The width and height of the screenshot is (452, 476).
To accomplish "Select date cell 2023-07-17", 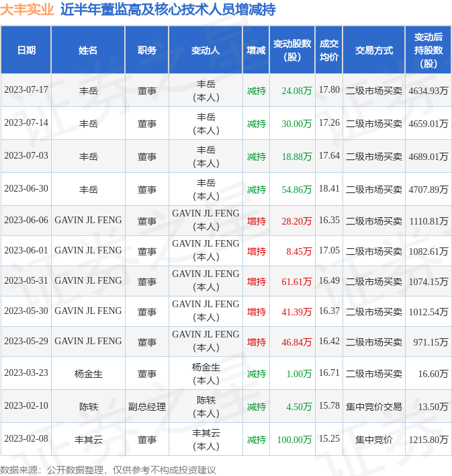I will click(26, 90).
